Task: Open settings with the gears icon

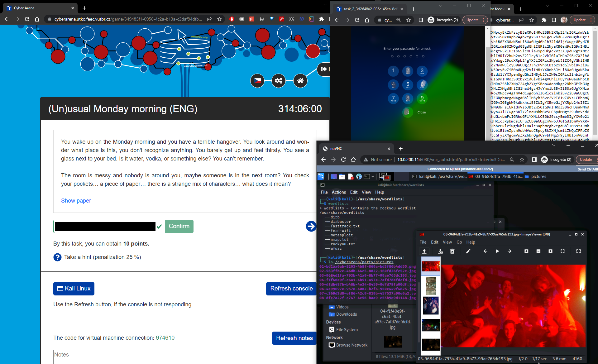Action: coord(279,81)
